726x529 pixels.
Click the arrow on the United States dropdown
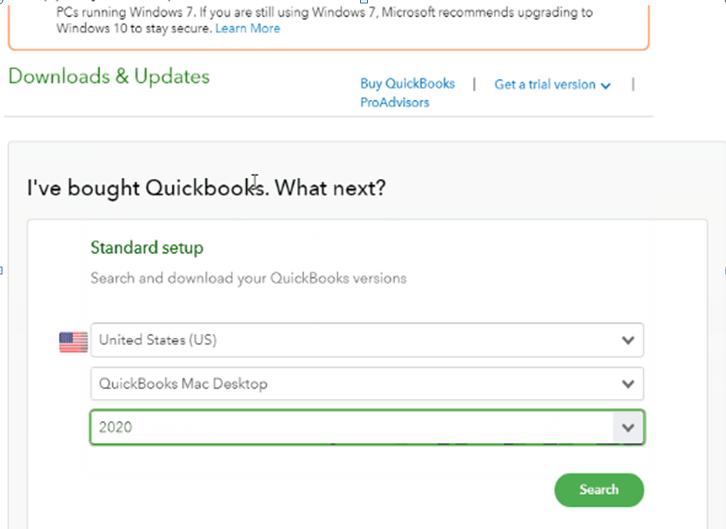(627, 340)
